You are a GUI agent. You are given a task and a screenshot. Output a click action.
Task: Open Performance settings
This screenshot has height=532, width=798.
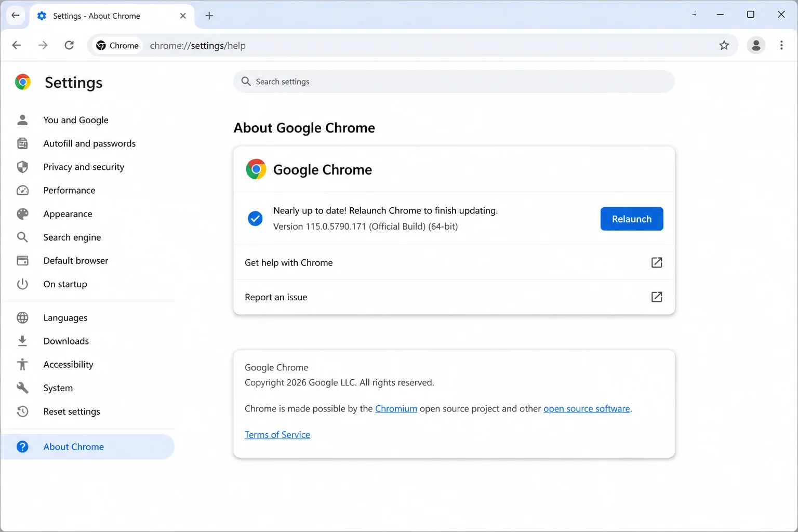pyautogui.click(x=69, y=190)
